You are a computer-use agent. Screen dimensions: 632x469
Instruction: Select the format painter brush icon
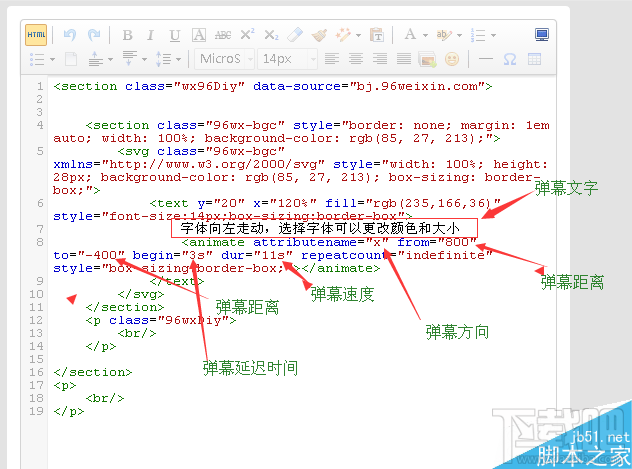(x=319, y=35)
